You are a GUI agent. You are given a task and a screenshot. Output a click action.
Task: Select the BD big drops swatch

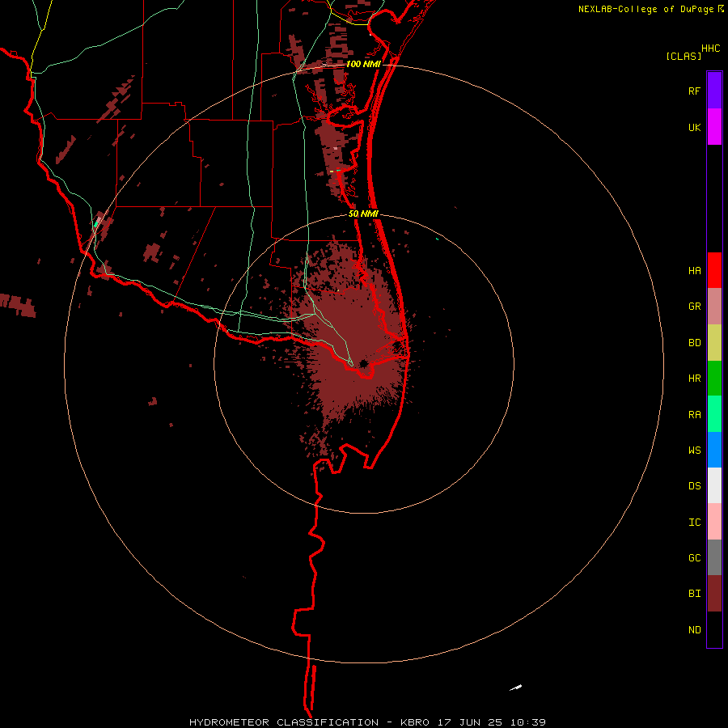click(714, 342)
